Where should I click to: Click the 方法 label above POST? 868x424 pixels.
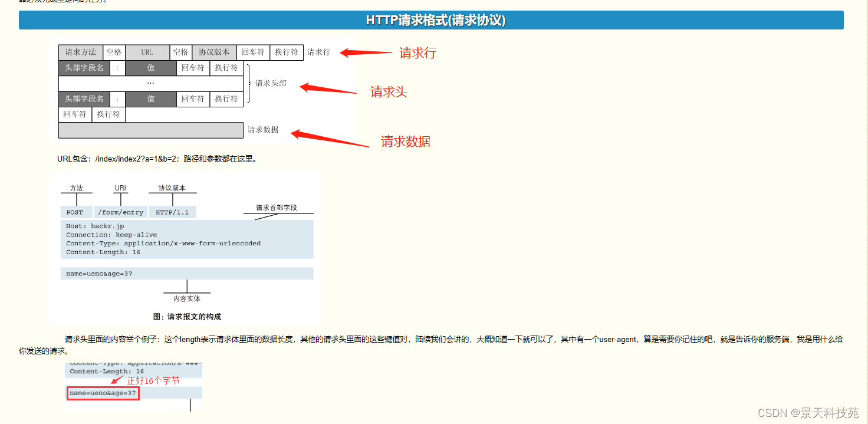(76, 188)
